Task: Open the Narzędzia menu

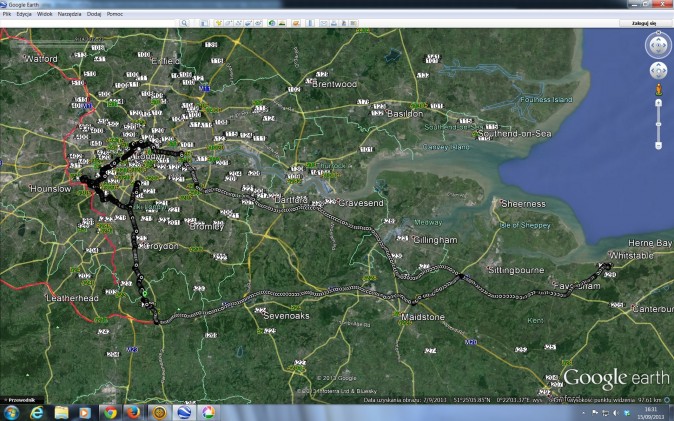Action: tap(68, 14)
